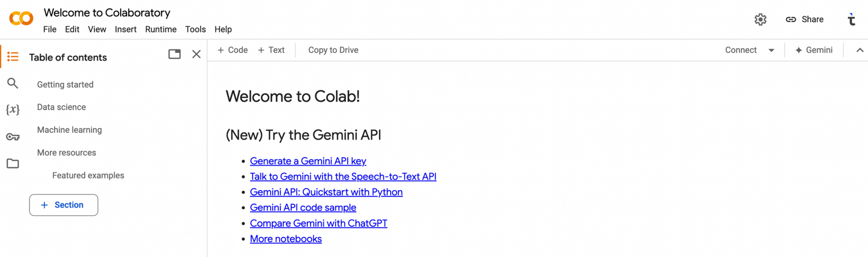The image size is (868, 257).
Task: Pop out table of contents panel
Action: pyautogui.click(x=175, y=54)
